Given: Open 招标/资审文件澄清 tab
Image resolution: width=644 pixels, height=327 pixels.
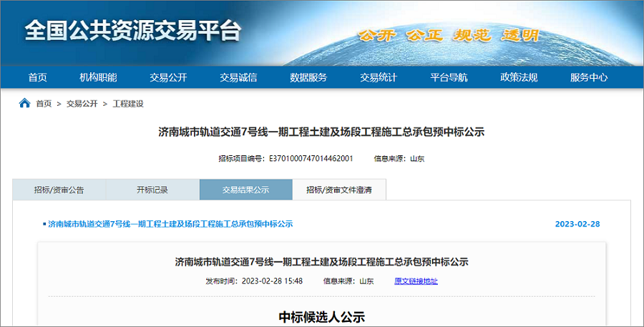Looking at the screenshot, I should (340, 190).
